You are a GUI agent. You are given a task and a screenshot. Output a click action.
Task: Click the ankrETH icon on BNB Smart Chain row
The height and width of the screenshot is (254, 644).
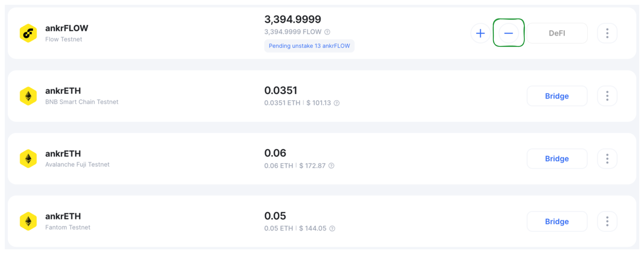pos(28,96)
